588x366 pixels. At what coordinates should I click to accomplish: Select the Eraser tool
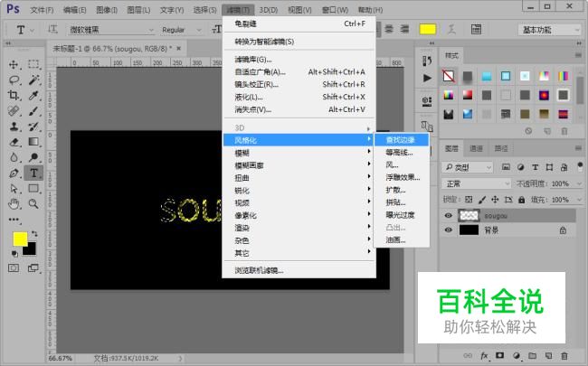point(14,142)
